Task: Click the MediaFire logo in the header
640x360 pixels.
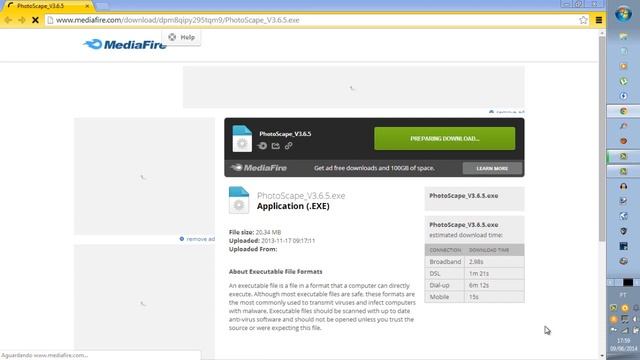Action: coord(124,44)
